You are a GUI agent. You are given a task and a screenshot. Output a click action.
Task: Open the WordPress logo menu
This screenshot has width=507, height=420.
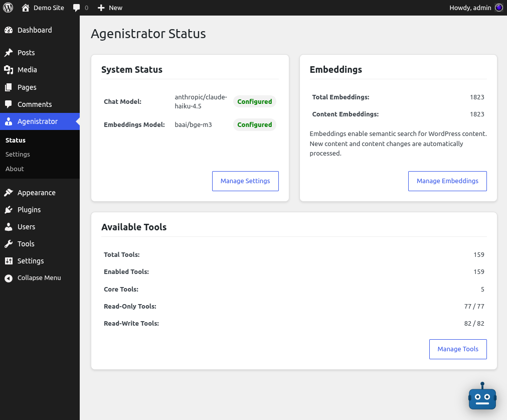pos(8,8)
